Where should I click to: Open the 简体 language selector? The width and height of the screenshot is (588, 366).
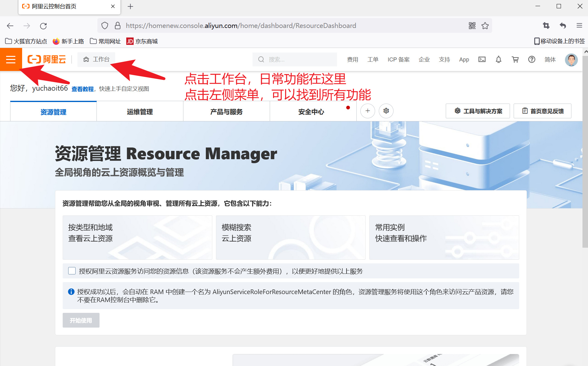pyautogui.click(x=550, y=59)
